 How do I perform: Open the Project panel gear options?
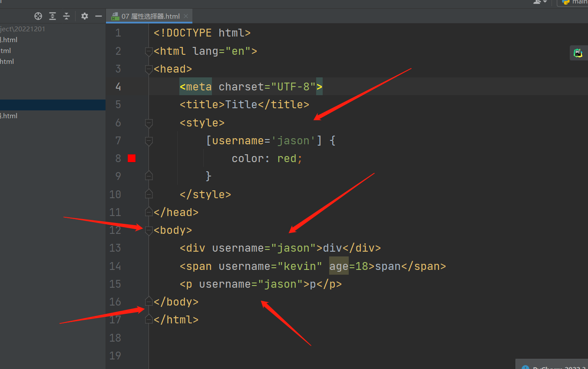click(85, 16)
